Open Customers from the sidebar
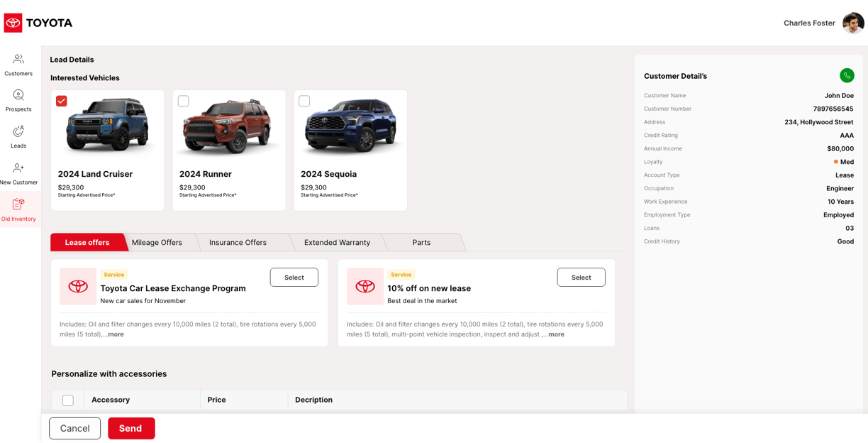Screen dimensions: 868x443 click(x=18, y=65)
